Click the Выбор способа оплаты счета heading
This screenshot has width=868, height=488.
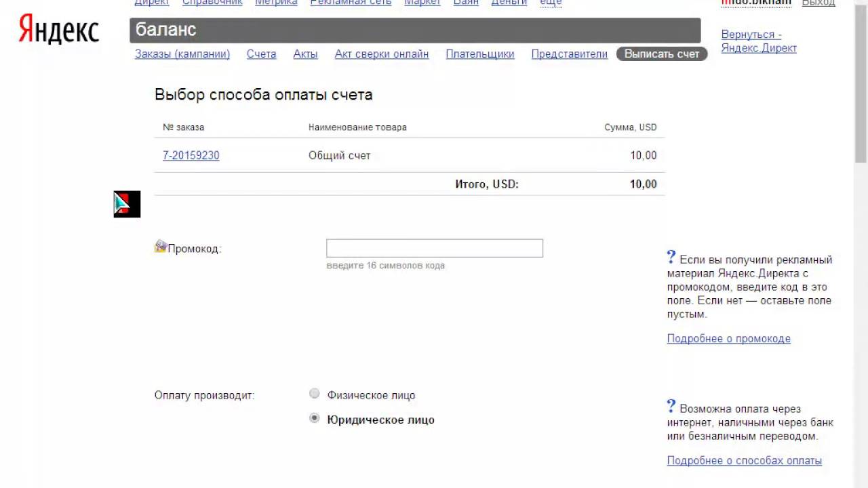(264, 95)
